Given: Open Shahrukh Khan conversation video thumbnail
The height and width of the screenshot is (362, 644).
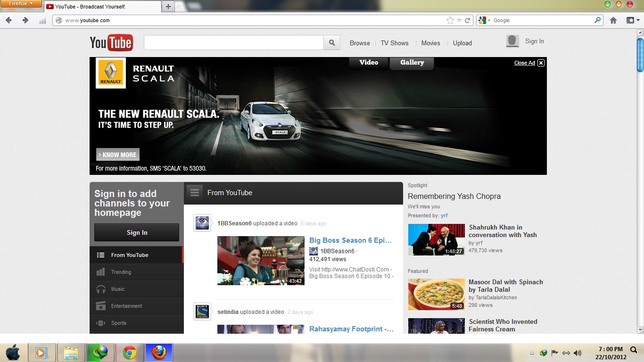Looking at the screenshot, I should pos(436,239).
